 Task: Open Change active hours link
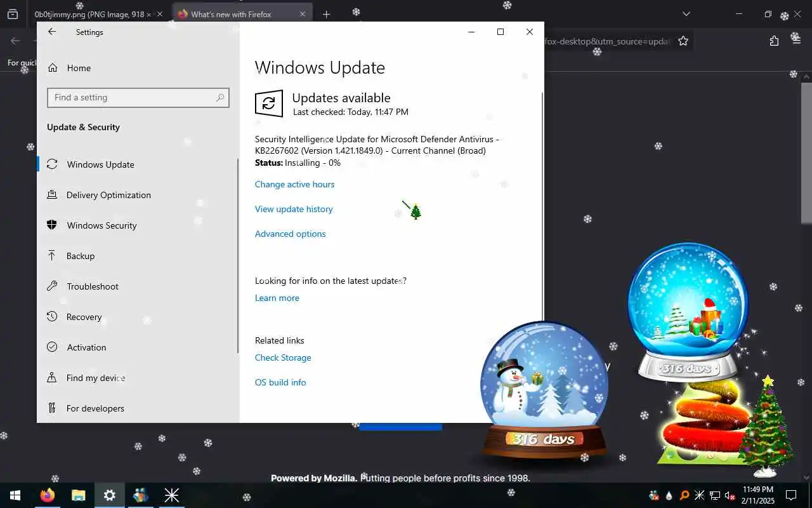(x=294, y=184)
